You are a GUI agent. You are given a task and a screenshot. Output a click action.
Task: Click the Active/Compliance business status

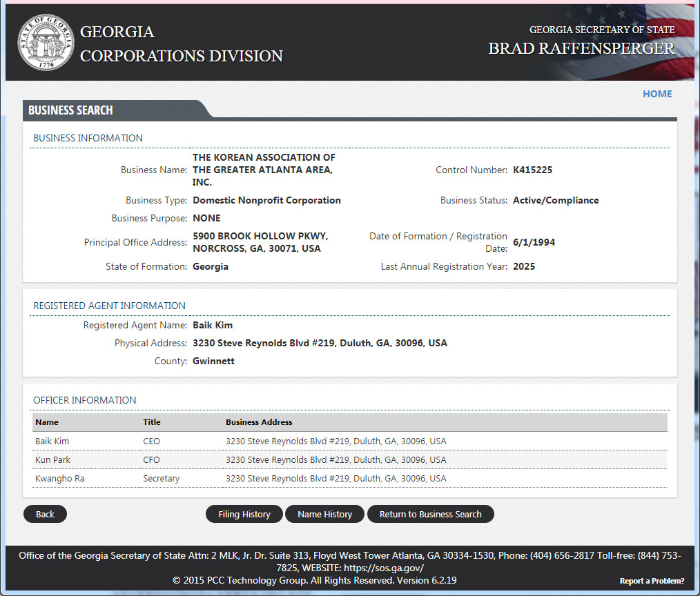(556, 200)
